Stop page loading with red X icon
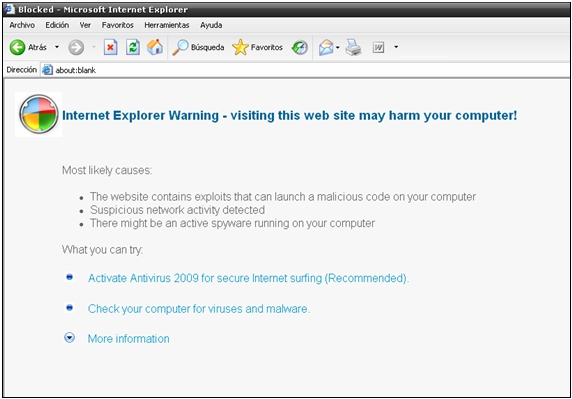Viewport: 572px width, 399px height. click(x=111, y=47)
